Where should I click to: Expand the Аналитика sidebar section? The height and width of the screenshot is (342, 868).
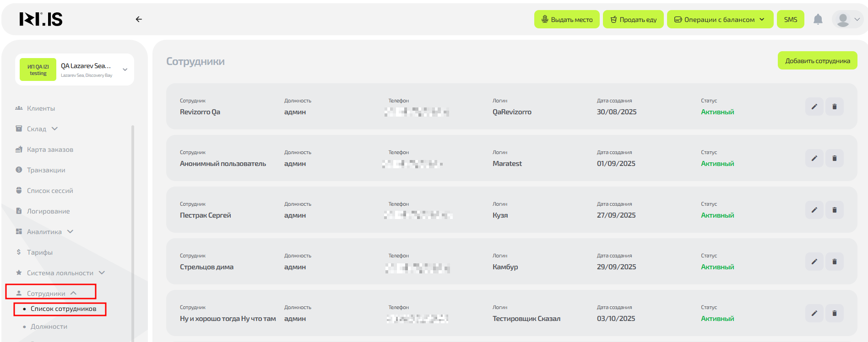click(x=44, y=232)
